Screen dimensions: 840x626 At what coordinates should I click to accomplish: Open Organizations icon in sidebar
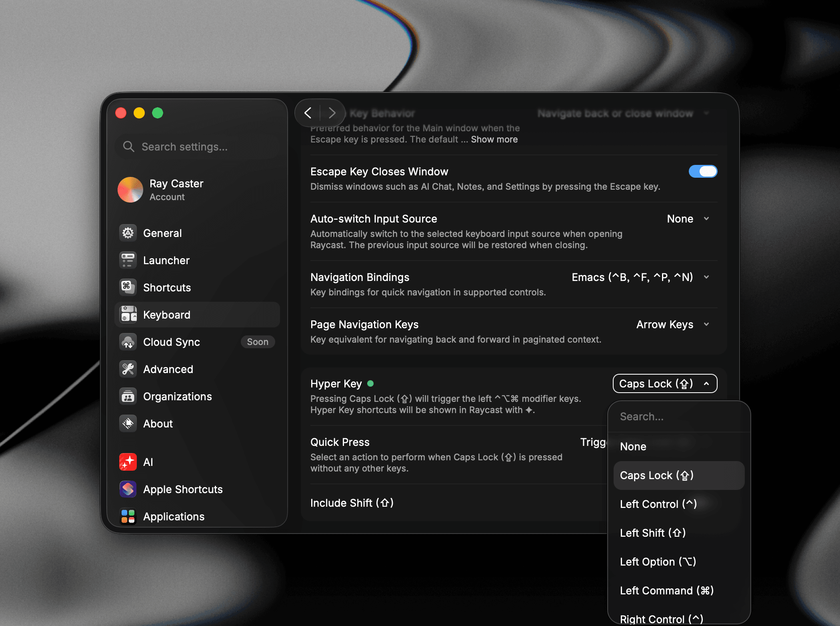click(x=128, y=396)
